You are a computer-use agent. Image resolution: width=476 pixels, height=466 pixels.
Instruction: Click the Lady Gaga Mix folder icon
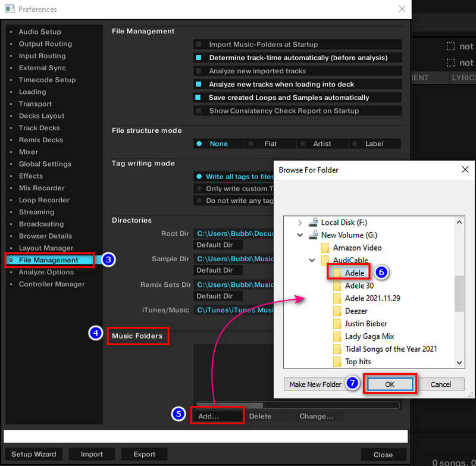(x=337, y=336)
